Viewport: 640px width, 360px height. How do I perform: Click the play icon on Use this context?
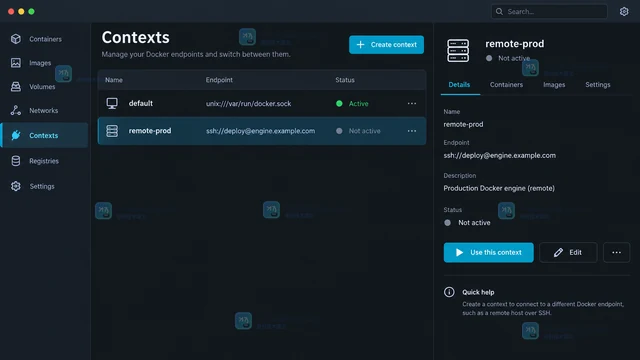coord(459,252)
